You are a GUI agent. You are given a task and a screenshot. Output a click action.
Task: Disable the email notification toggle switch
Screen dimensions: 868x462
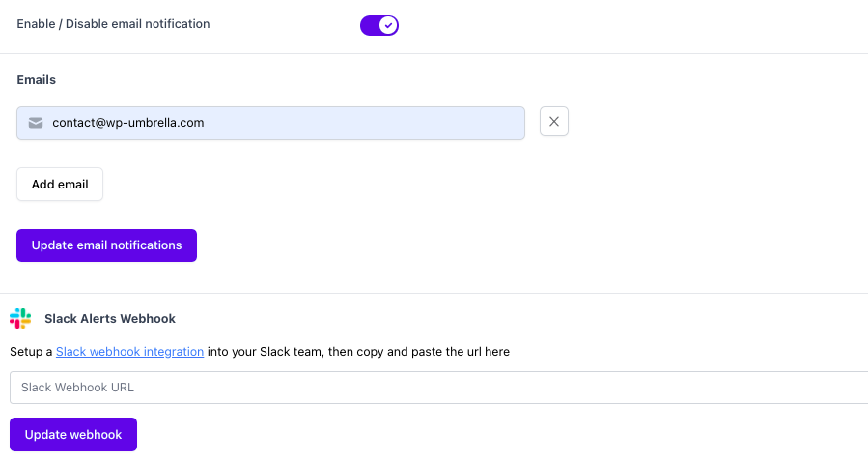(x=379, y=25)
